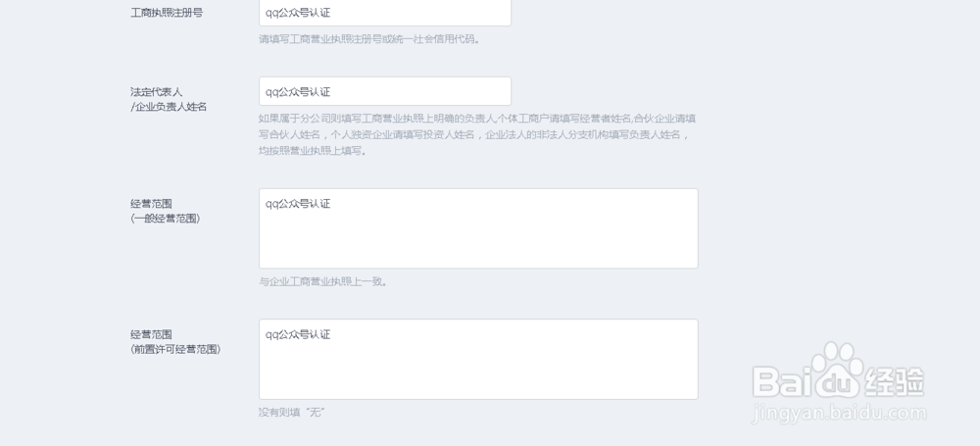Click inside the 前置许可经营范围 text area
The width and height of the screenshot is (980, 446).
click(478, 359)
